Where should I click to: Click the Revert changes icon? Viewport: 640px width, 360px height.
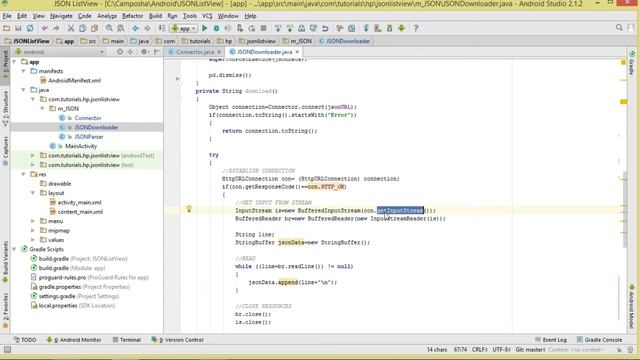(325, 28)
